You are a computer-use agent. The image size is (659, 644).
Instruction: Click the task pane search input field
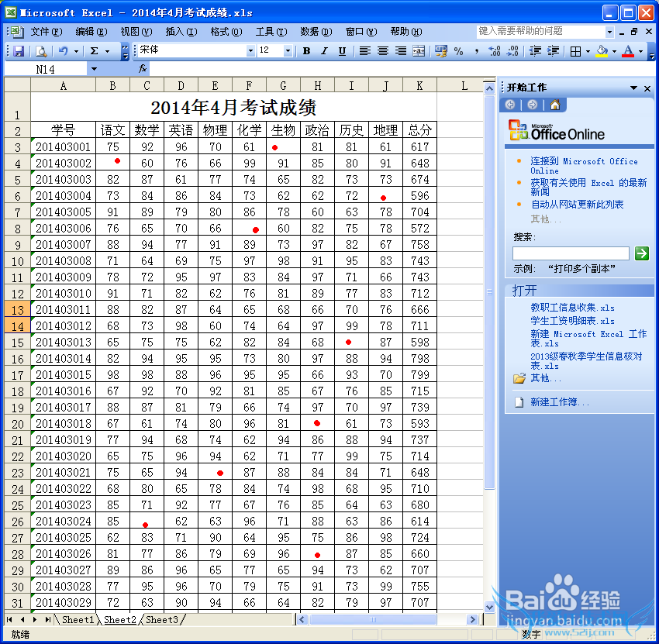[x=571, y=253]
